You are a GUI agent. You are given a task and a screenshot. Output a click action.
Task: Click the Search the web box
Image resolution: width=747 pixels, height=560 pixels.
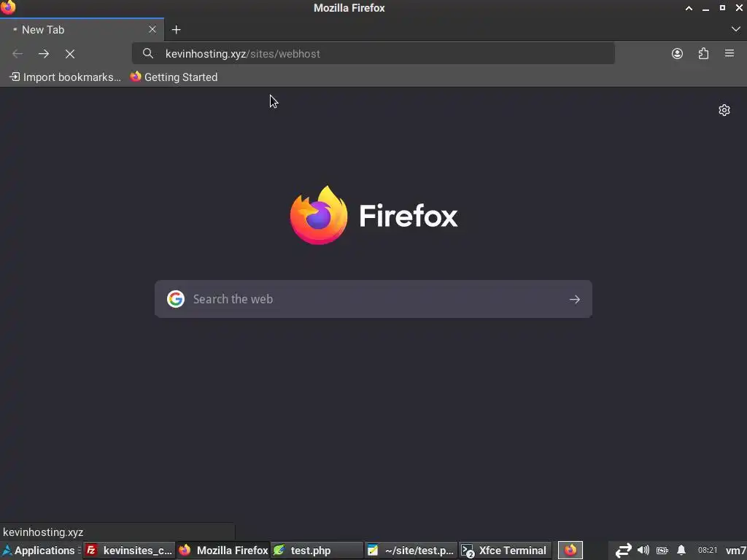[x=373, y=299]
